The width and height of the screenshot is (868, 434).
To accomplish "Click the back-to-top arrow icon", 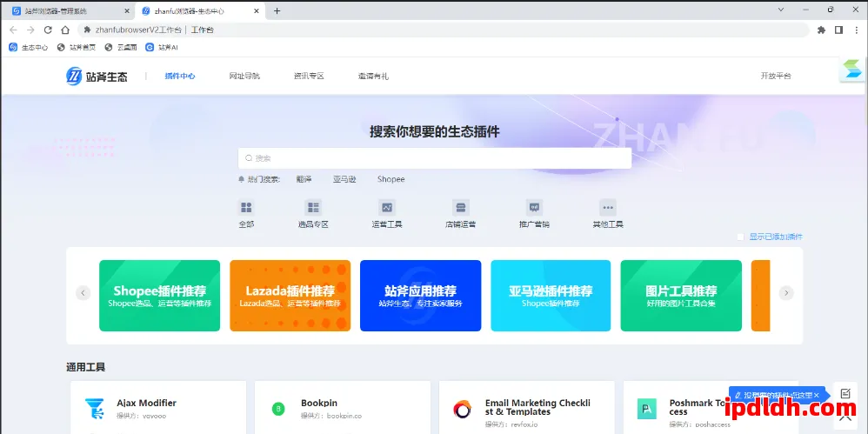I will click(845, 421).
